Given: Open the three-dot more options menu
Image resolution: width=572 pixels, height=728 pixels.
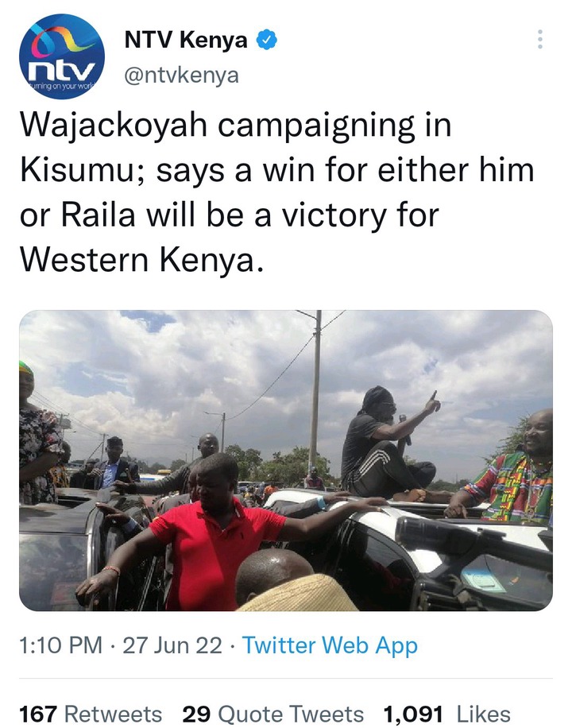Looking at the screenshot, I should point(539,40).
